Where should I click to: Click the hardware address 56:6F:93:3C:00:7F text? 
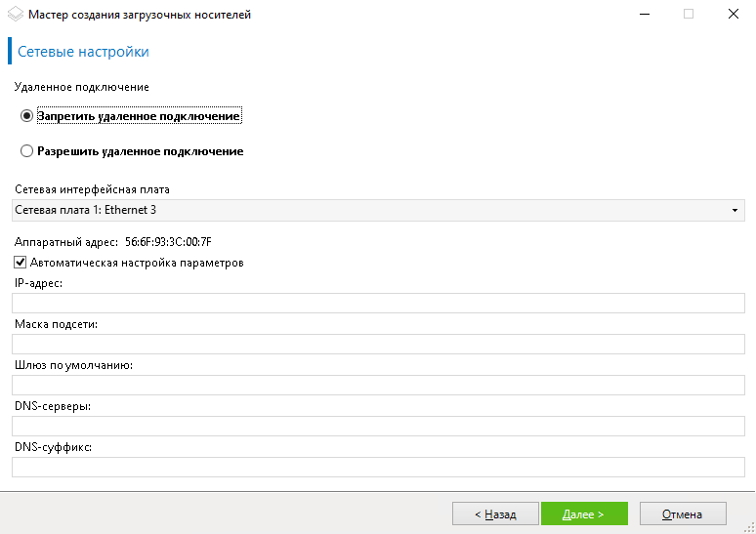pos(168,242)
